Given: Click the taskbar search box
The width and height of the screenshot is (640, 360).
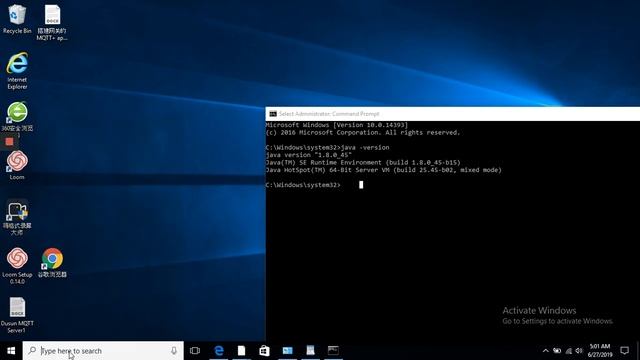Looking at the screenshot, I should point(103,351).
